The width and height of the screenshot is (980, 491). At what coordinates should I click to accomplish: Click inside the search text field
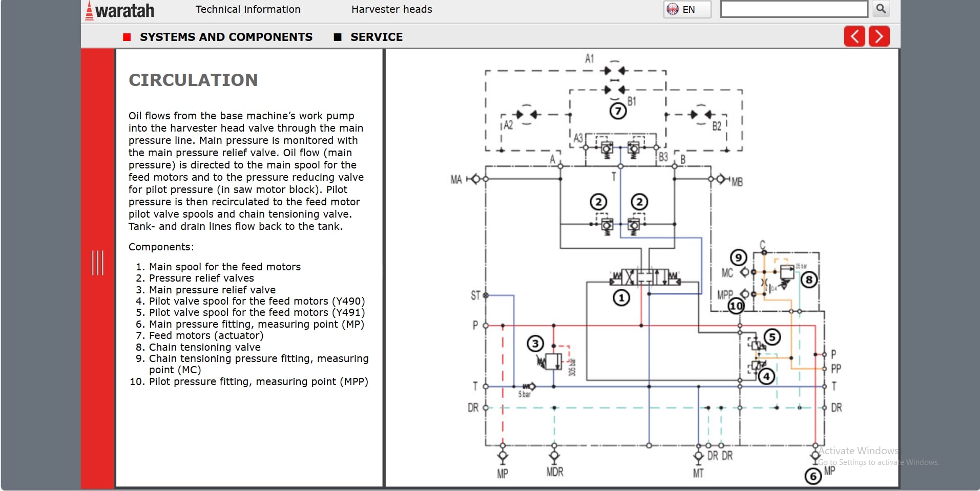(794, 9)
